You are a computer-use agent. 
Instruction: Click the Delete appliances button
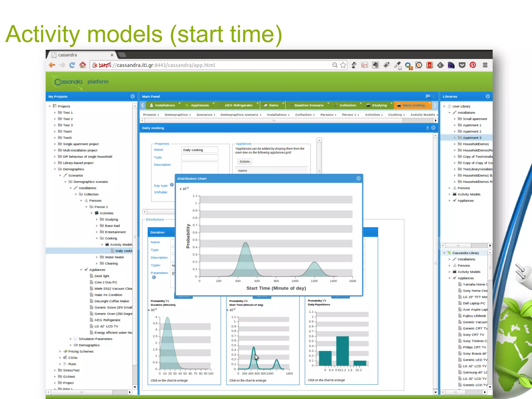(244, 162)
